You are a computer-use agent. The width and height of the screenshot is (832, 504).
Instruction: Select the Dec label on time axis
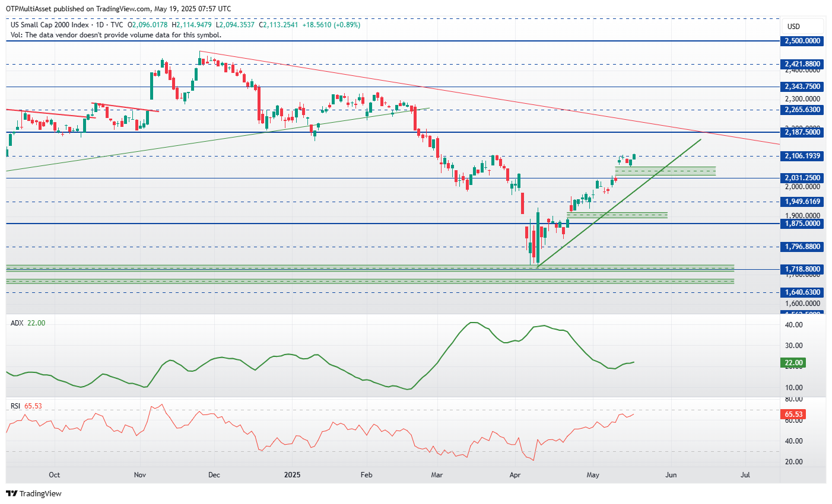[x=214, y=475]
